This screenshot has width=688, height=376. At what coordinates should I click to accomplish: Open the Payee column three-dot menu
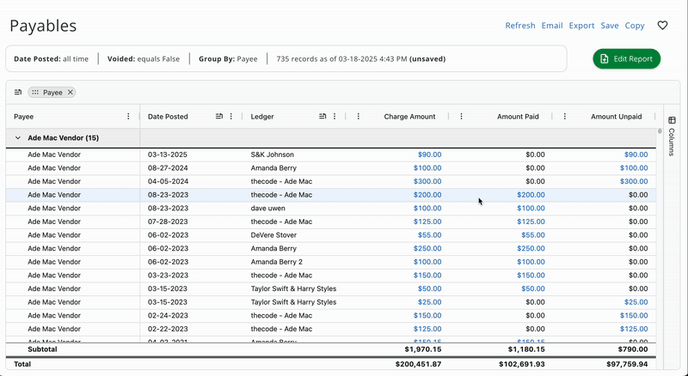pyautogui.click(x=128, y=116)
